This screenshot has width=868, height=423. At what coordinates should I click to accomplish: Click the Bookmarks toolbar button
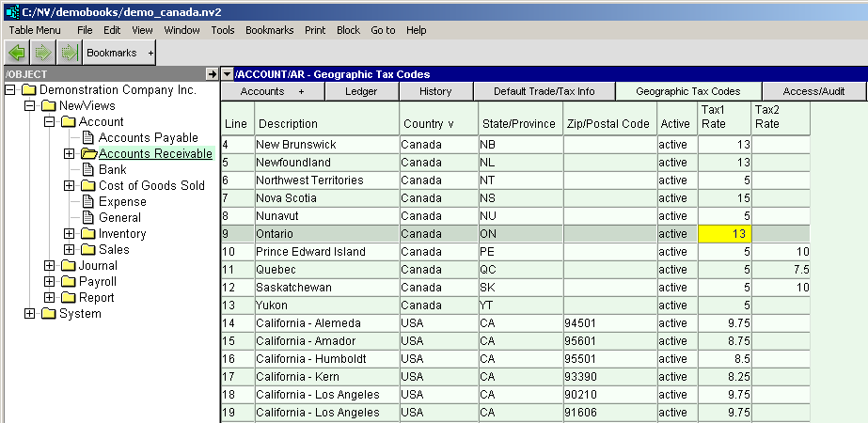tap(111, 53)
